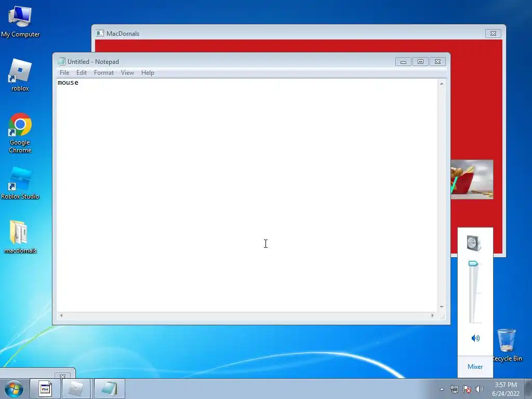The width and height of the screenshot is (532, 399).
Task: Select the macdornals folder icon
Action: pos(20,237)
